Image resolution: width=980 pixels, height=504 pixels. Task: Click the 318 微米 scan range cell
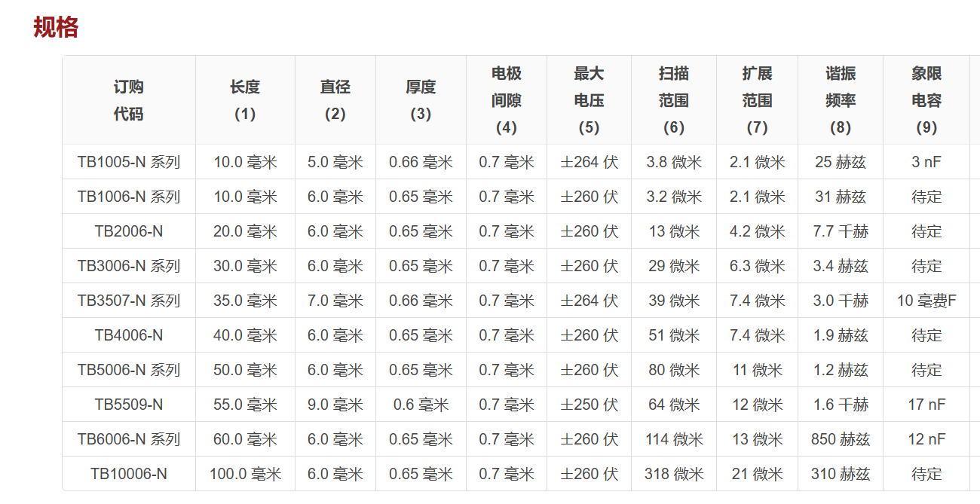coord(674,474)
